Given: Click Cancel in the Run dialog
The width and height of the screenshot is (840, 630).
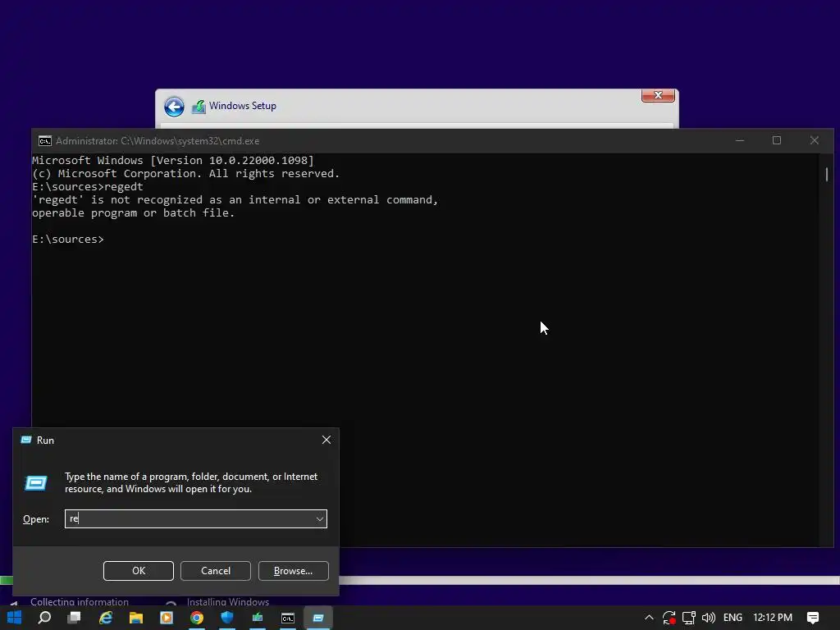Looking at the screenshot, I should click(x=216, y=571).
